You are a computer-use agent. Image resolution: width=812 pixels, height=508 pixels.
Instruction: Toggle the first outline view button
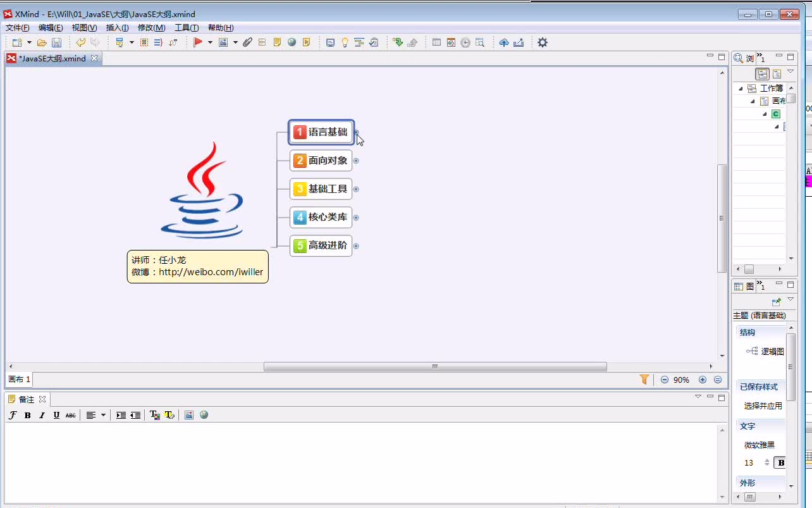click(x=763, y=74)
